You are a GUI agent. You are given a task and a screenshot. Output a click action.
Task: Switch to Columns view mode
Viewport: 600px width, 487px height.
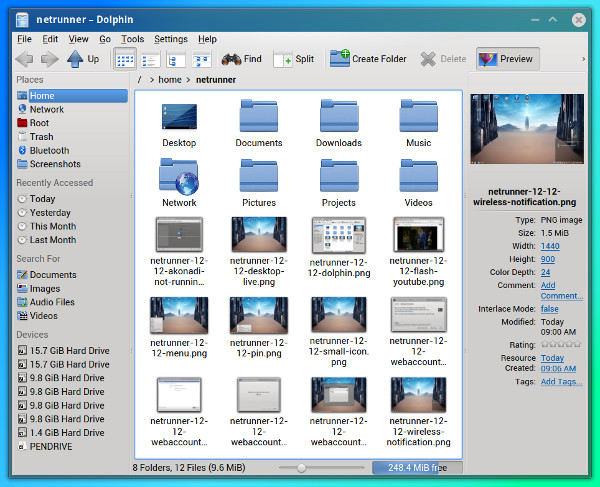tap(201, 59)
